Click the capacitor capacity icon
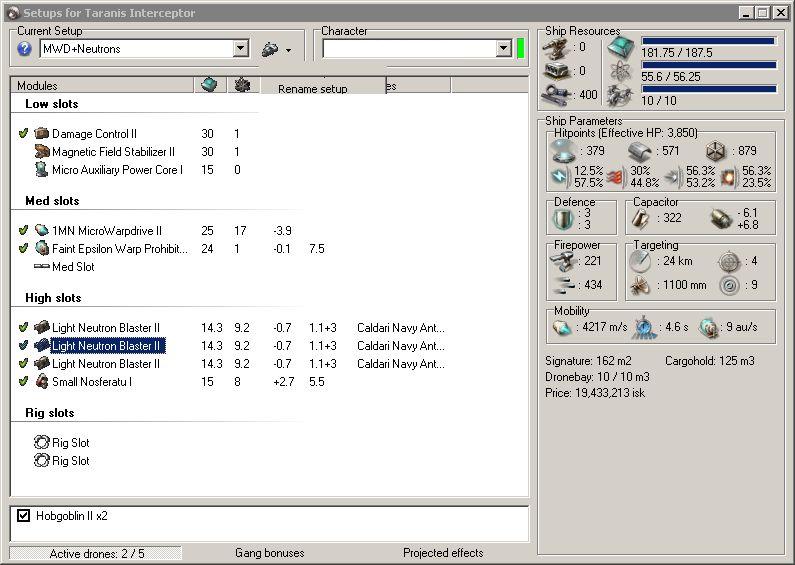 (x=640, y=218)
